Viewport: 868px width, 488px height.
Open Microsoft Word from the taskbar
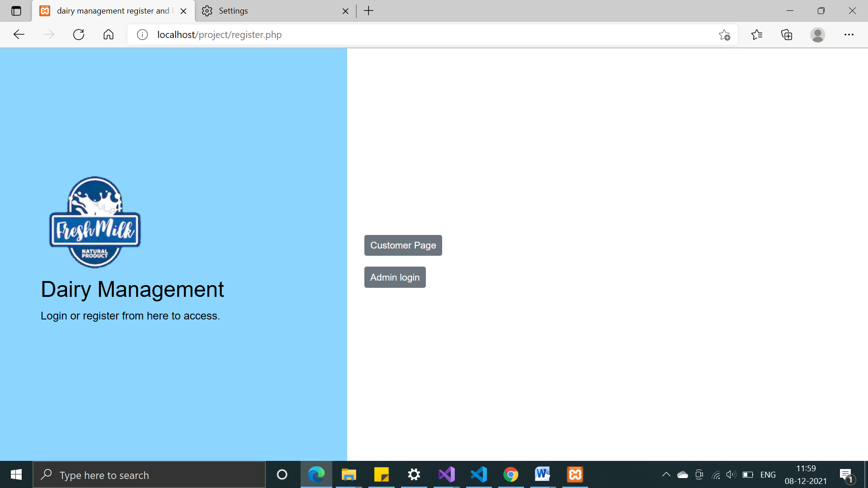click(x=542, y=474)
